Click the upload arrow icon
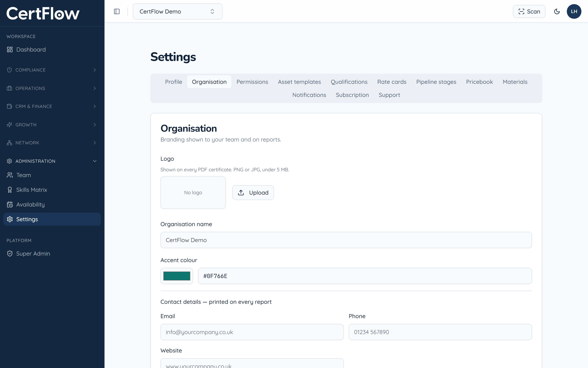588x368 pixels. 241,193
